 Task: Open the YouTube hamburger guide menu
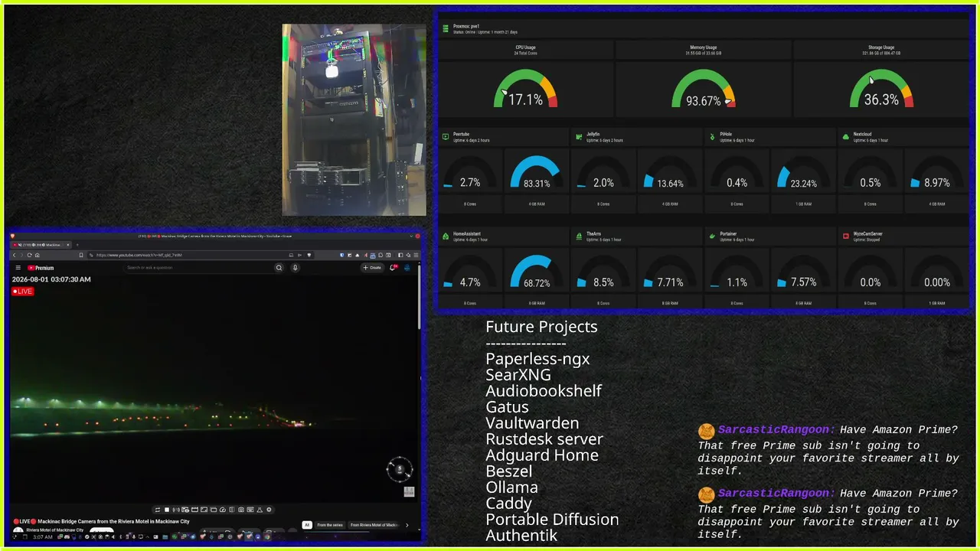(x=18, y=268)
